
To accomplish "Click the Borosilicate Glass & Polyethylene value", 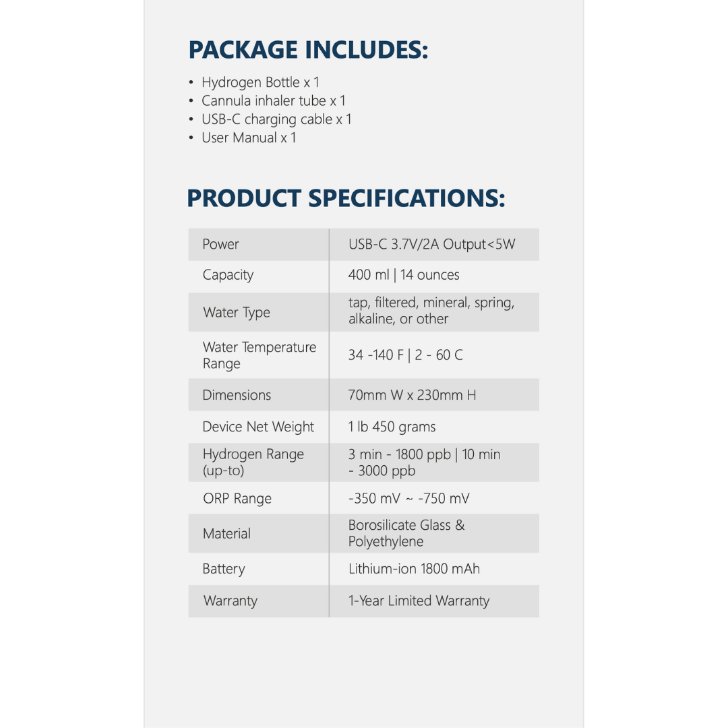I will pyautogui.click(x=406, y=533).
